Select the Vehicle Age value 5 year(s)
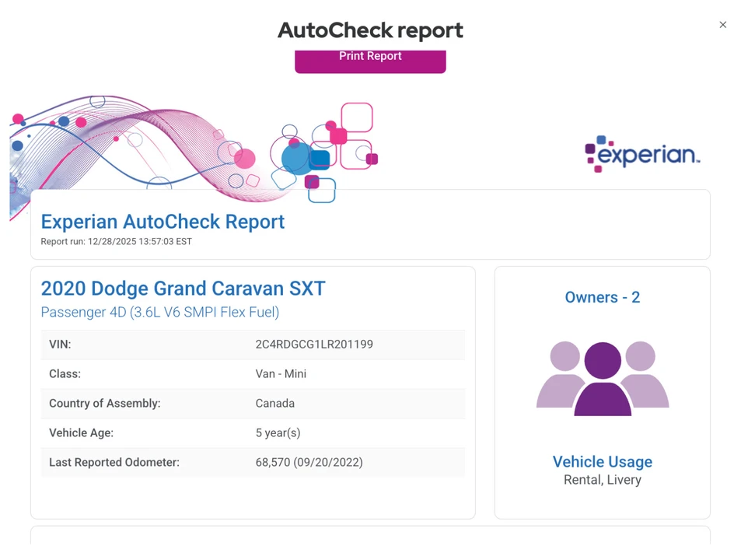 (x=278, y=433)
